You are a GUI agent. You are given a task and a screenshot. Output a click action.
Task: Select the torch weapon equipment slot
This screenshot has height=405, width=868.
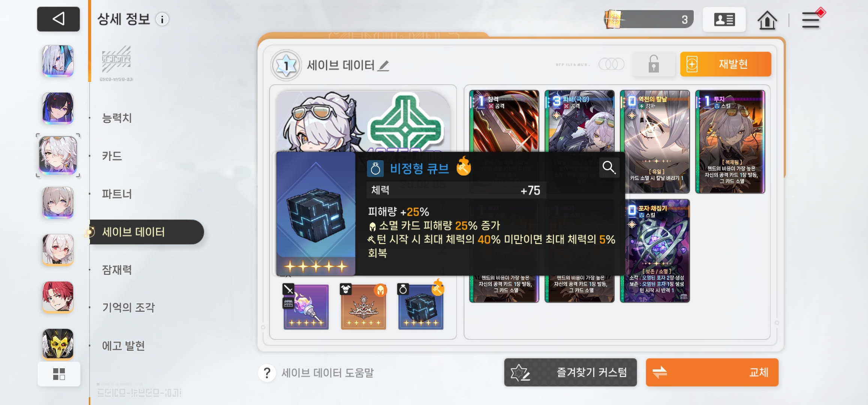[306, 306]
